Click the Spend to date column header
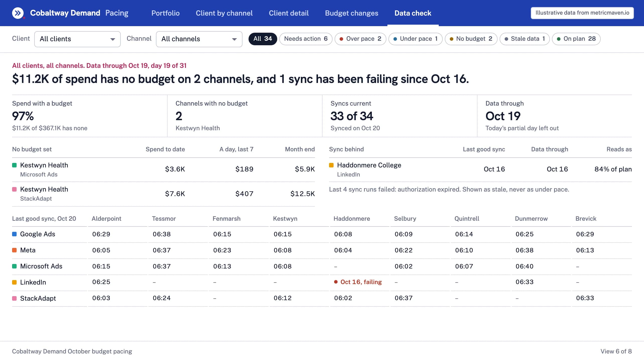This screenshot has width=644, height=362. [x=165, y=149]
